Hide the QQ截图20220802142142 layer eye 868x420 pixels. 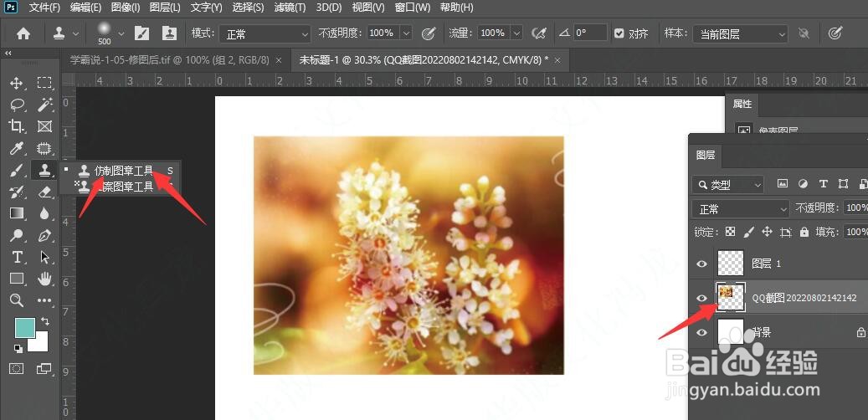pos(702,298)
